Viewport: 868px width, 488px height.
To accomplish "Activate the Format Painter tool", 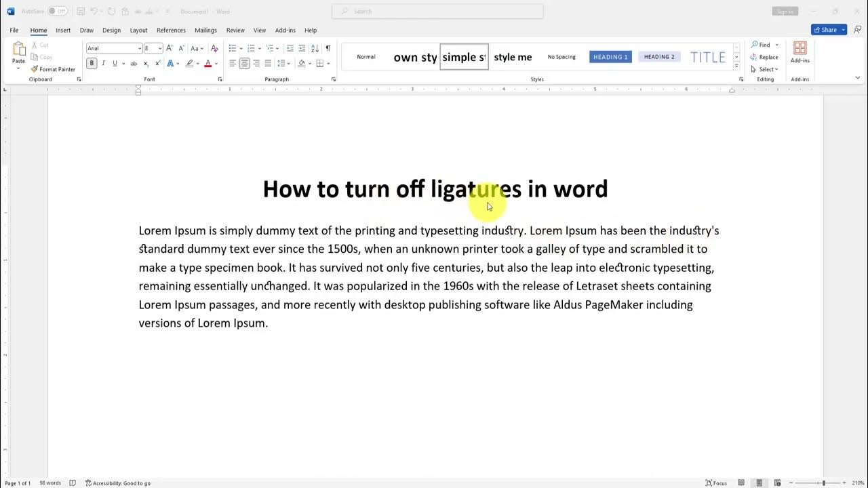I will click(x=53, y=69).
